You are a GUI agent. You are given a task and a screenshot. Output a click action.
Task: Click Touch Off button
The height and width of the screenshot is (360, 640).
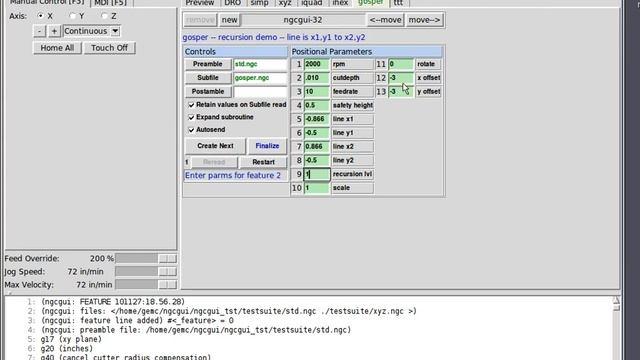point(109,48)
